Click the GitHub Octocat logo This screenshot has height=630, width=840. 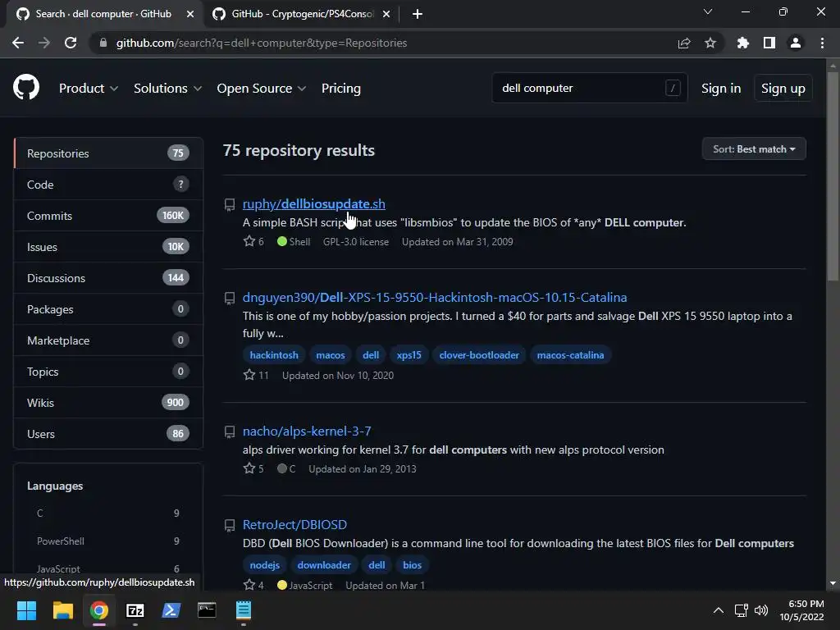[26, 88]
